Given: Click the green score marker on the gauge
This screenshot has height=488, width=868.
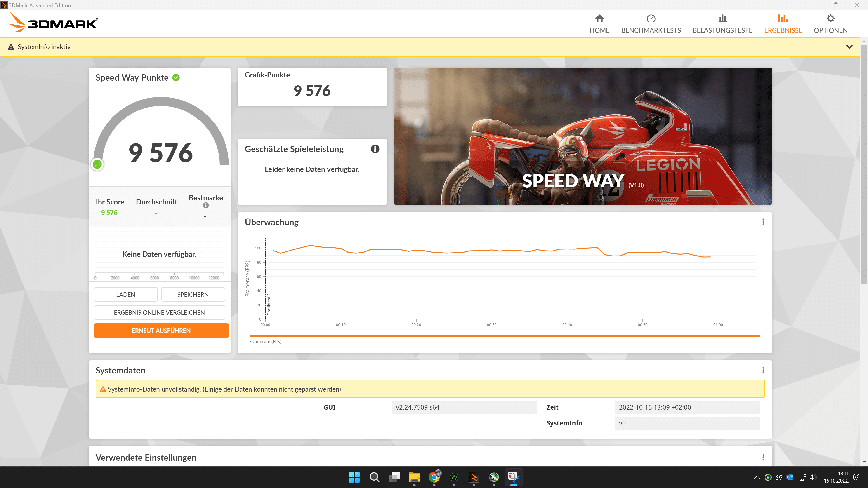Looking at the screenshot, I should click(97, 164).
